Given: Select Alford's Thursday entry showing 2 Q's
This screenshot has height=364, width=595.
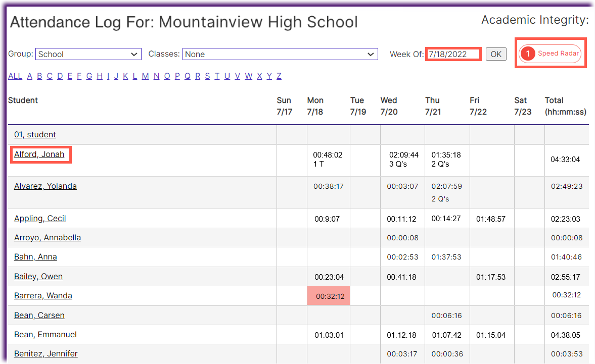Looking at the screenshot, I should pyautogui.click(x=447, y=160).
